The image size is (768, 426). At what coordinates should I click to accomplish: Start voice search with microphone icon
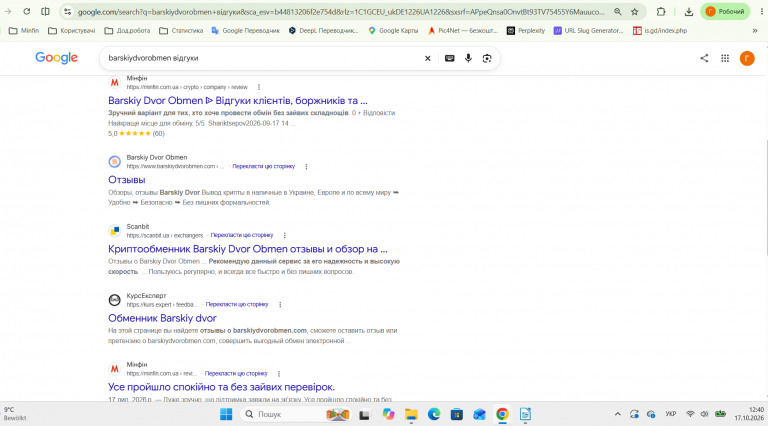click(468, 58)
